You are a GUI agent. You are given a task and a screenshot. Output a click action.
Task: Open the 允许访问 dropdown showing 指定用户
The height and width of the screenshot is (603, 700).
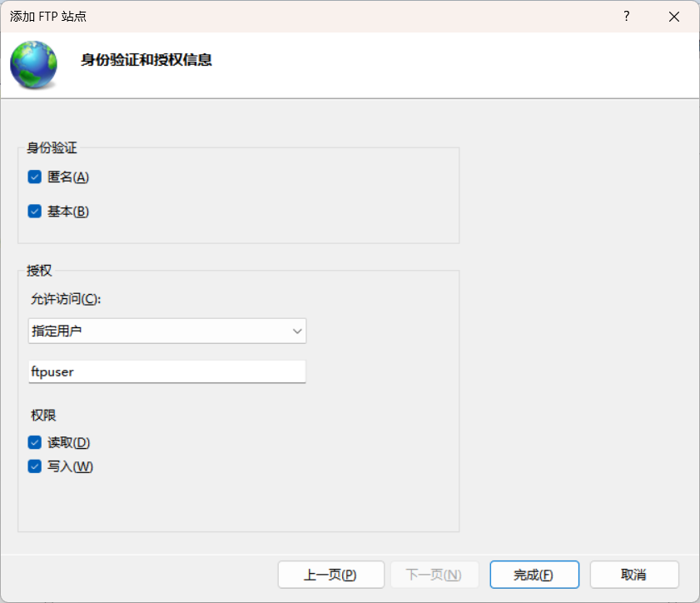click(x=167, y=331)
